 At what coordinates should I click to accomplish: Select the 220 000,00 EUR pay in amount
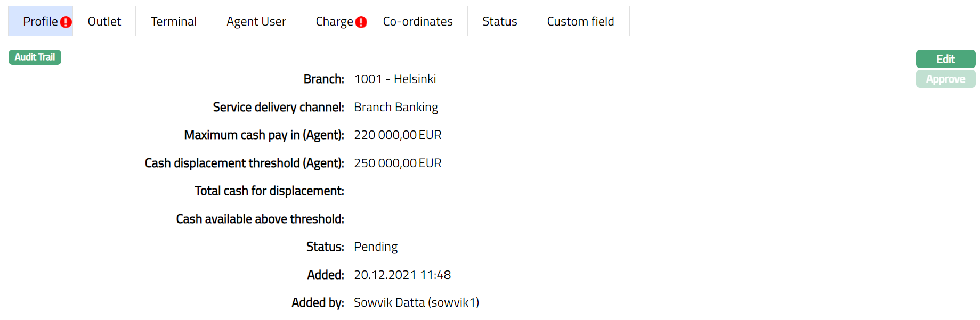pyautogui.click(x=398, y=135)
